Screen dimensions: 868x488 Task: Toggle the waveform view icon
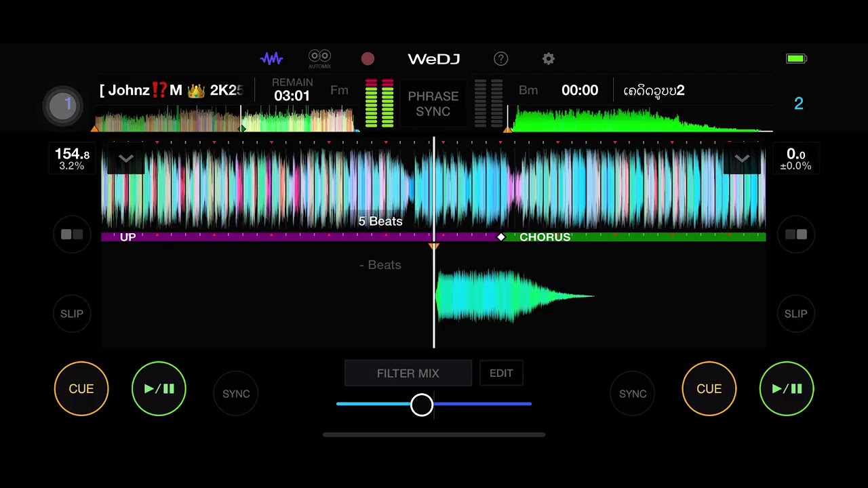point(271,59)
